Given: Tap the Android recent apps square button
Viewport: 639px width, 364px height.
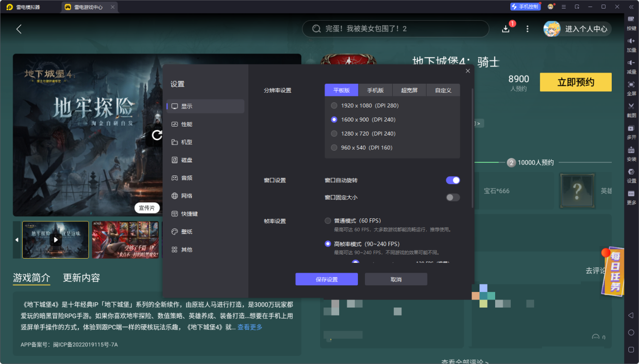Looking at the screenshot, I should [631, 349].
